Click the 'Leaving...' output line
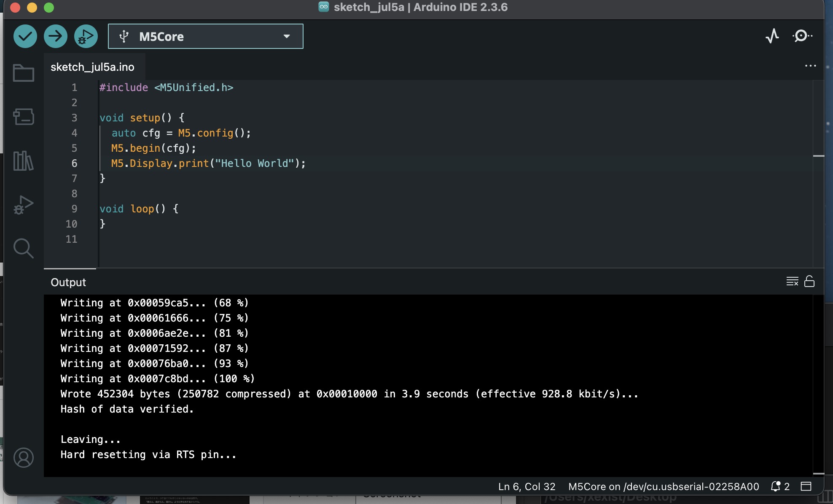The height and width of the screenshot is (504, 833). [91, 439]
